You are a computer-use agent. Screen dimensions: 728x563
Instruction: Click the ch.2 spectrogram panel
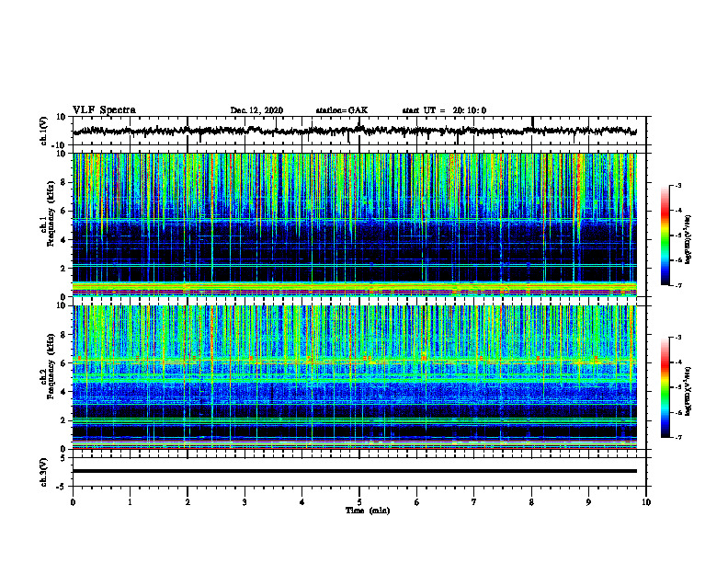(355, 377)
